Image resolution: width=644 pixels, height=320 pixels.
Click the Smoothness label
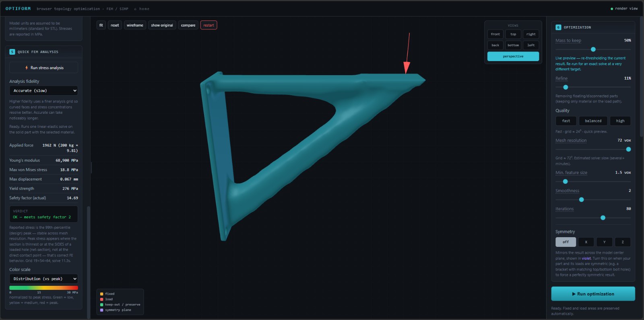567,191
